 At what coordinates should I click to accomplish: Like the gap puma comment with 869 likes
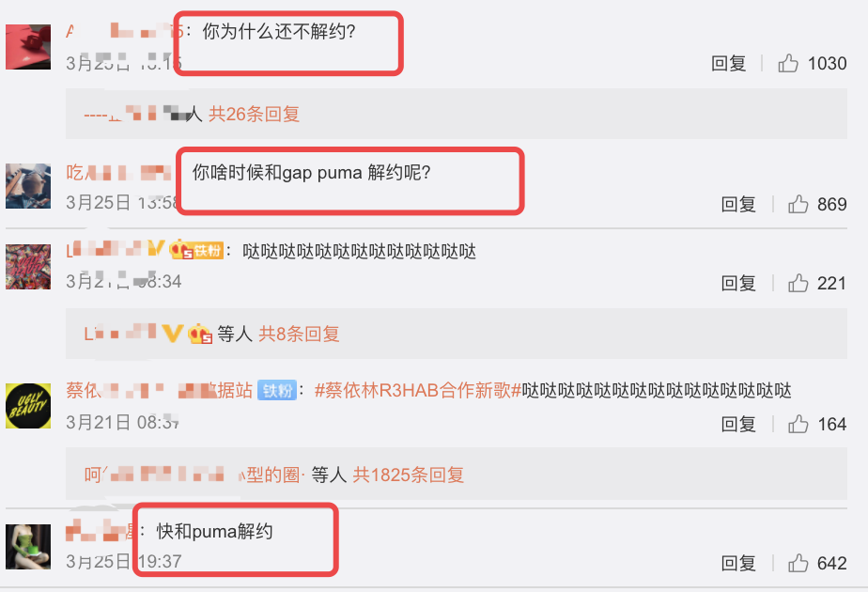tap(798, 204)
